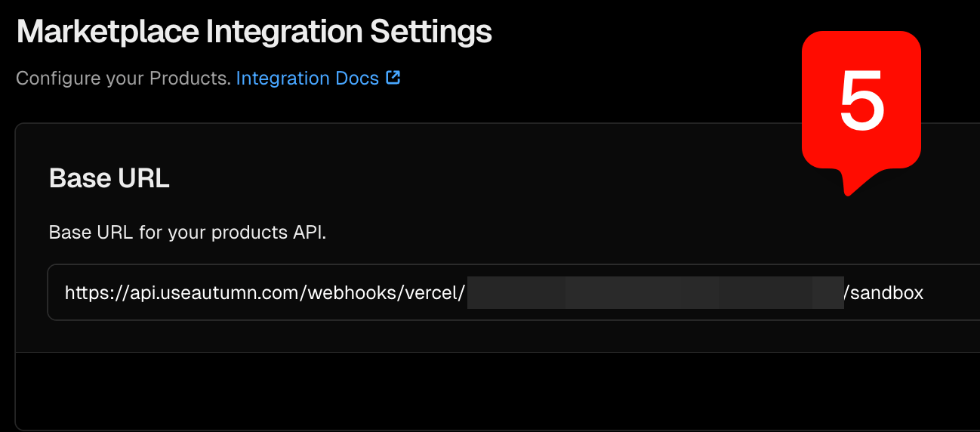Click the empty footer area of the Base URL card
Screen dimensions: 980x432
pos(498,390)
